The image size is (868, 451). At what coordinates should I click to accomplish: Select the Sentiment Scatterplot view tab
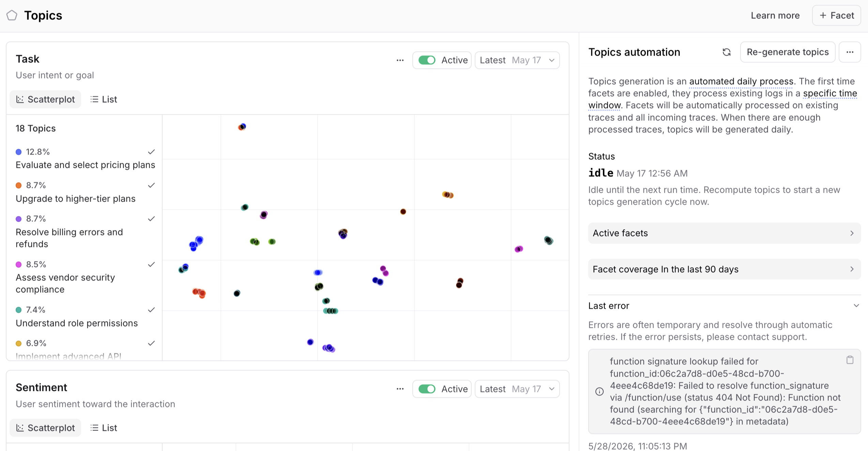click(x=45, y=428)
